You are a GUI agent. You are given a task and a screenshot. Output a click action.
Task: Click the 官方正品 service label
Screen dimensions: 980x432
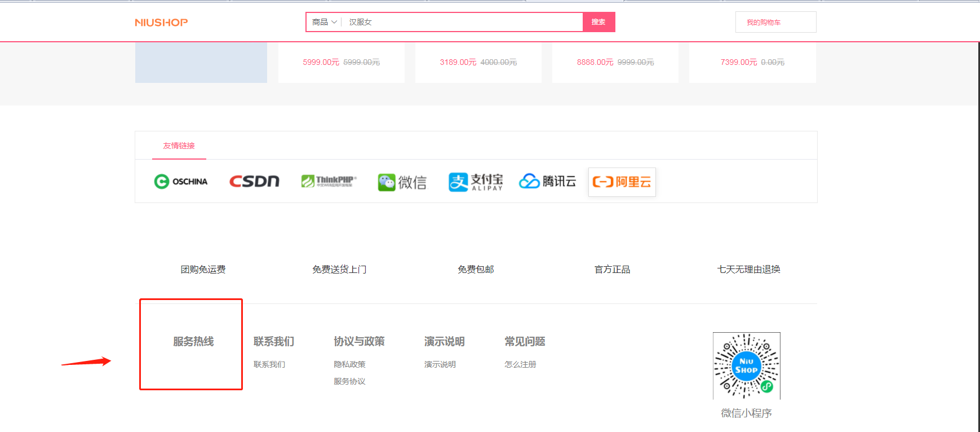click(x=613, y=270)
